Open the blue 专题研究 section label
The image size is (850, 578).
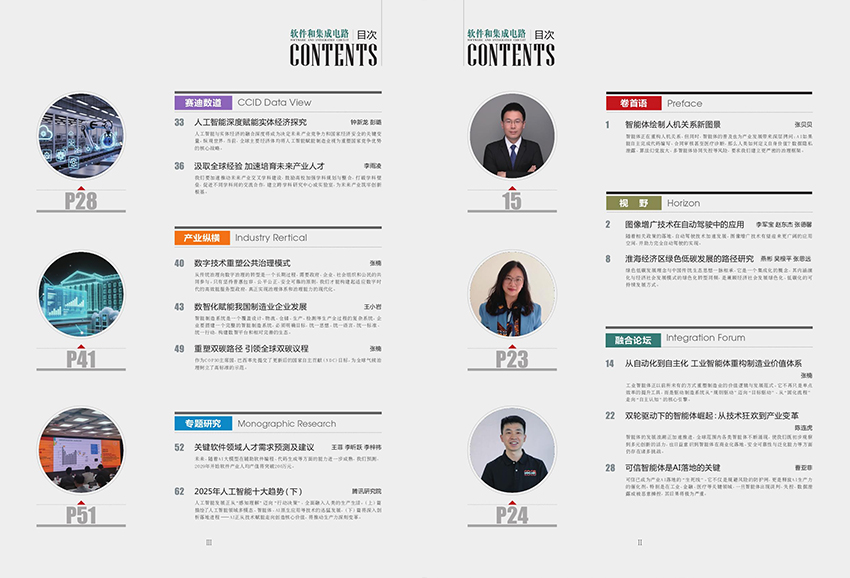(x=201, y=423)
